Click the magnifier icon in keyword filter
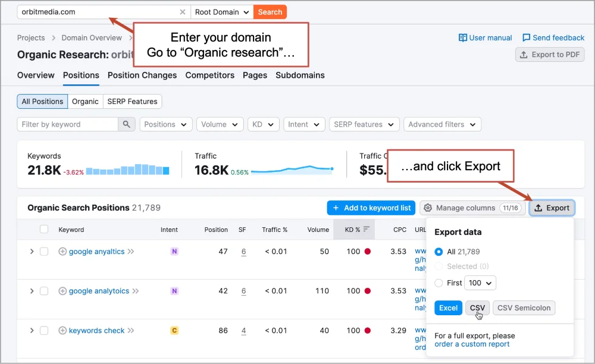595x364 pixels. point(126,124)
